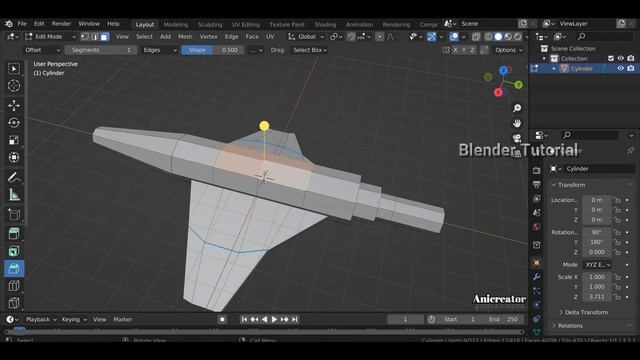Select the Loop Cut tool
Viewport: 640px width, 360px height.
point(14,286)
